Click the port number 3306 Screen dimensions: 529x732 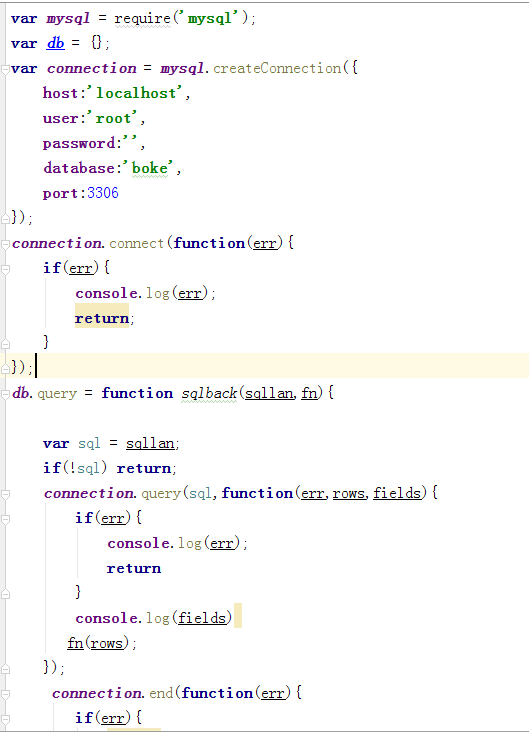pyautogui.click(x=103, y=193)
